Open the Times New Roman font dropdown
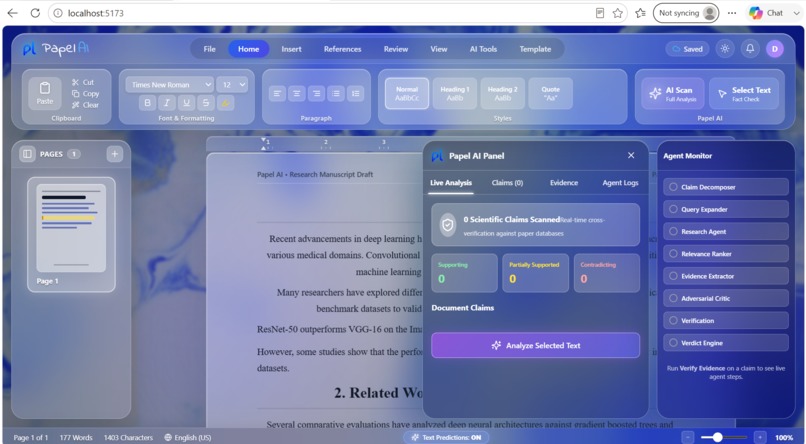Viewport: 806px width, 444px height. pyautogui.click(x=169, y=85)
